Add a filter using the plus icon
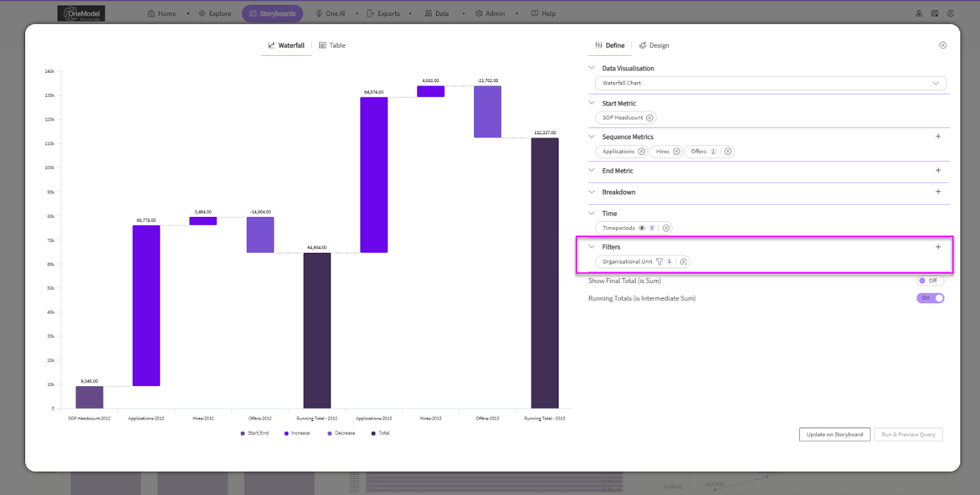 click(938, 247)
